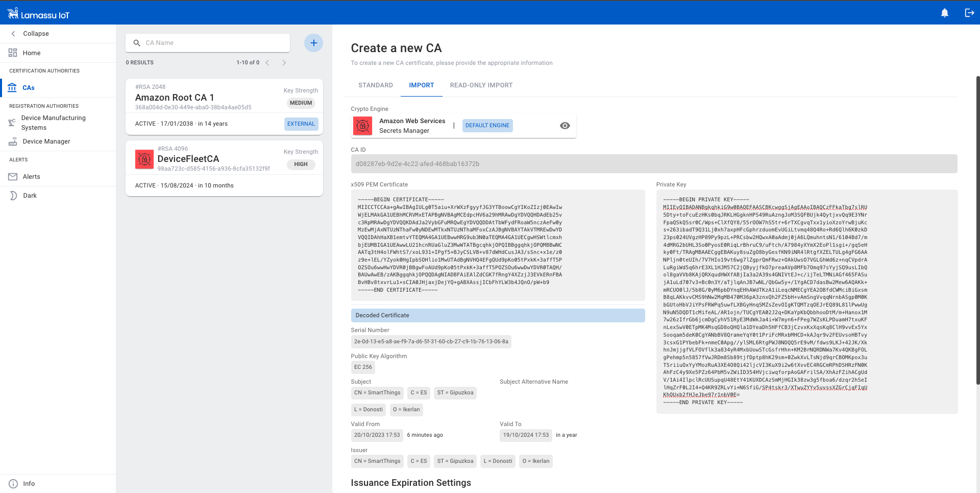
Task: Switch to READ-ONLY IMPORT tab
Action: click(x=481, y=85)
